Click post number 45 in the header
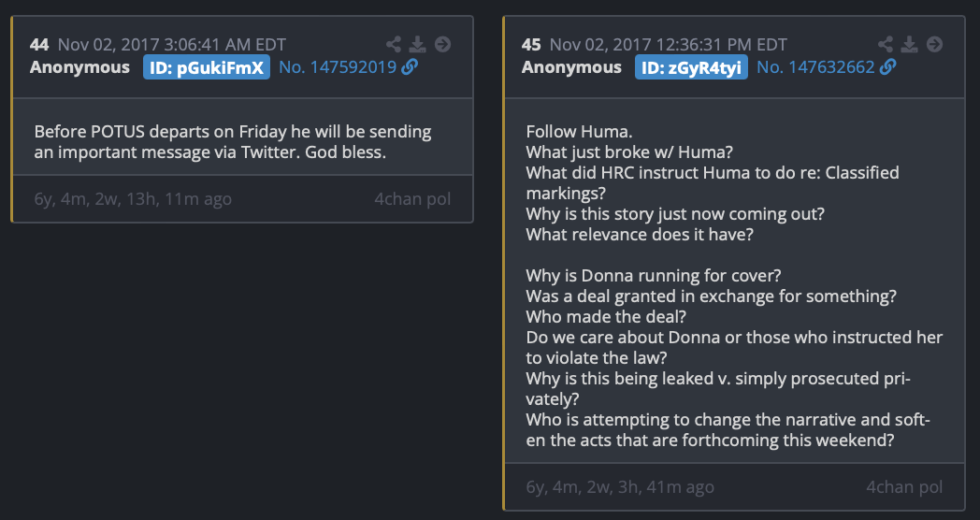Image resolution: width=980 pixels, height=520 pixels. click(531, 44)
